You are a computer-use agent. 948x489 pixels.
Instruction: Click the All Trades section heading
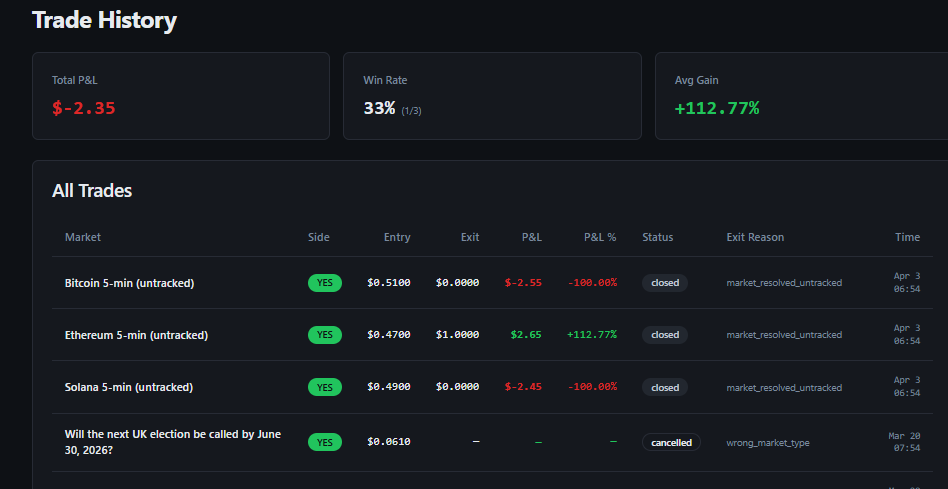pos(92,191)
